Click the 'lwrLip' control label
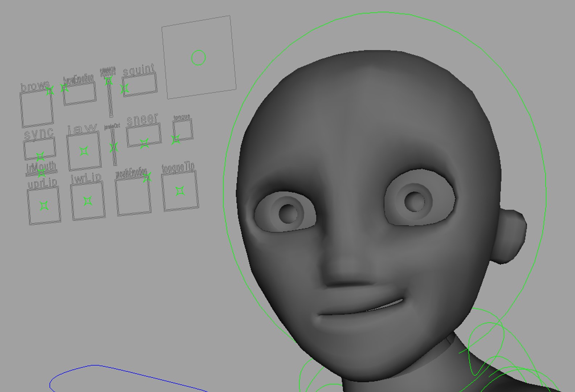The width and height of the screenshot is (575, 392). coord(86,178)
